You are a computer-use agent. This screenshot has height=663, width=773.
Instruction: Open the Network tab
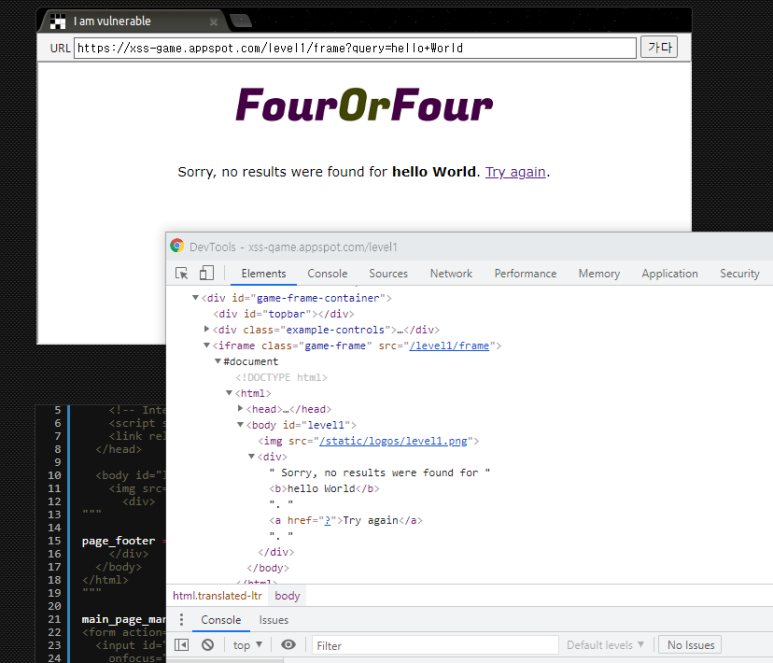click(x=451, y=274)
